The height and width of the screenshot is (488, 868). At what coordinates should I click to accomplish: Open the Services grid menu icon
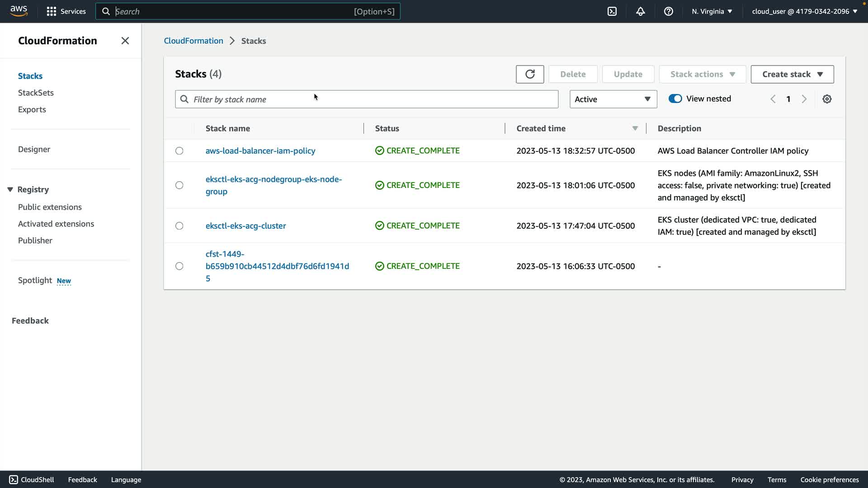[52, 11]
